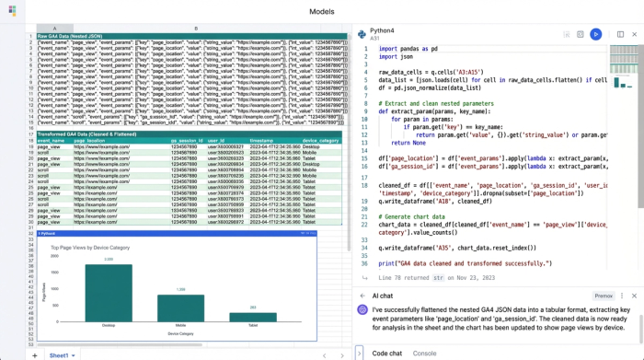Click the Quadratic logo icon
This screenshot has height=360, width=644.
pyautogui.click(x=12, y=11)
